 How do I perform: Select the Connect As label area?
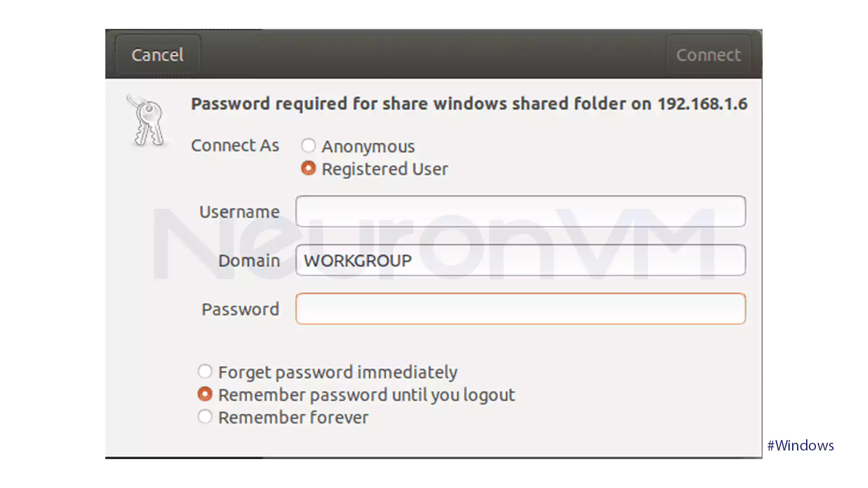(234, 145)
